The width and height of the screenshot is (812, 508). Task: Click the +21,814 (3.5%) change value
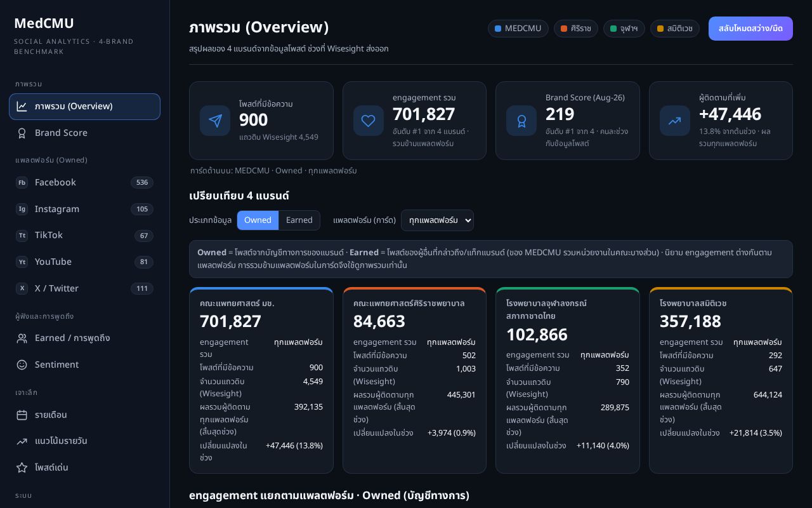coord(756,433)
